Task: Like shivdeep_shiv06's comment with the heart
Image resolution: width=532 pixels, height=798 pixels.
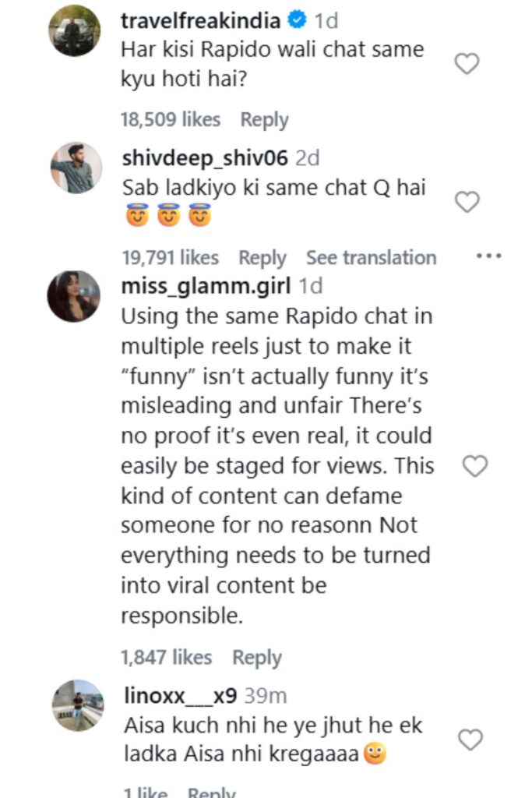Action: point(467,203)
